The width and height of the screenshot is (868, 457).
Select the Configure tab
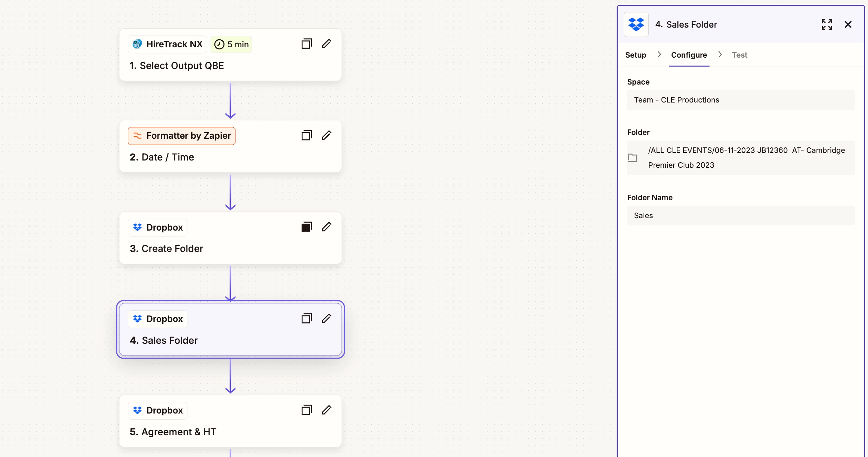click(x=689, y=55)
